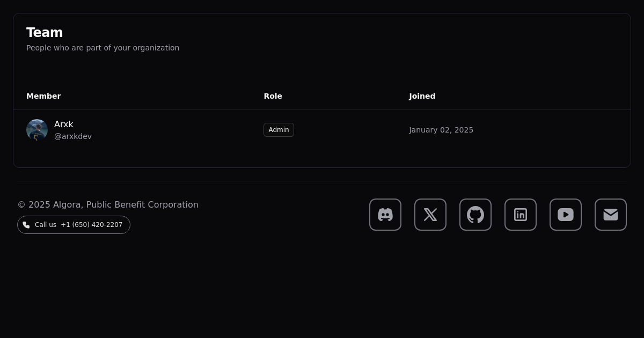The width and height of the screenshot is (644, 338).
Task: Click the Algora copyright text
Action: tap(108, 204)
